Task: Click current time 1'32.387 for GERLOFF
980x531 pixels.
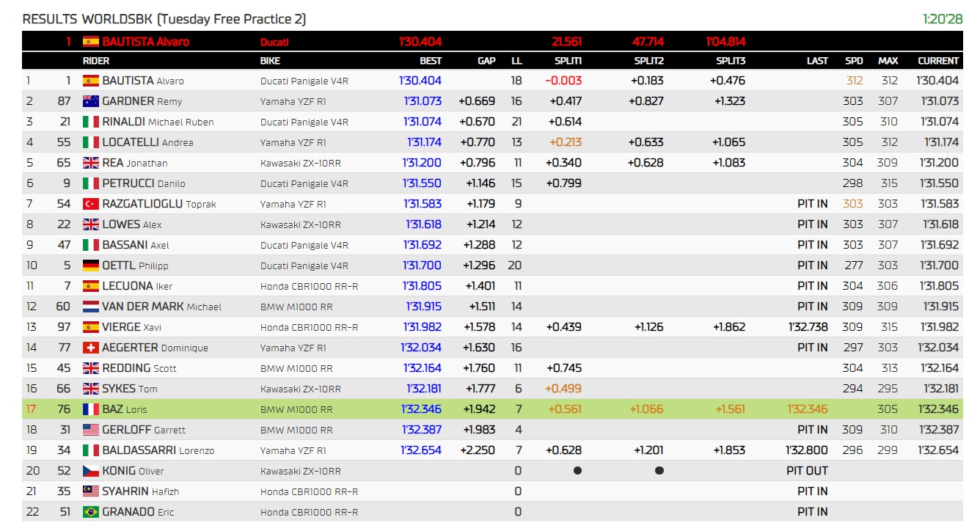Action: click(x=938, y=430)
